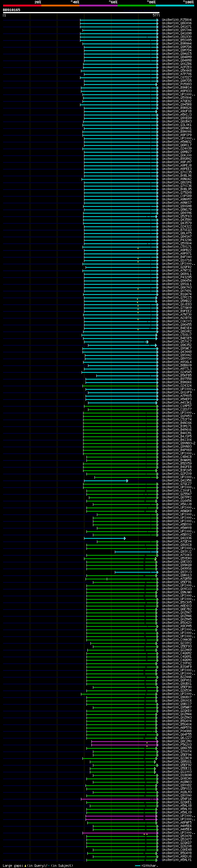The image size is (197, 868).
Task: Click query end position 577
Action: coord(155,15)
